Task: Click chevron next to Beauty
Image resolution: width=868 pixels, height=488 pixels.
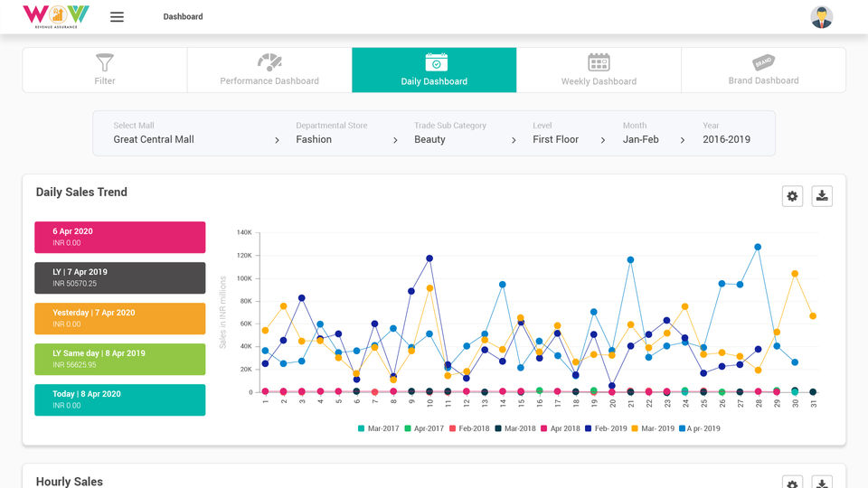Action: pos(514,141)
